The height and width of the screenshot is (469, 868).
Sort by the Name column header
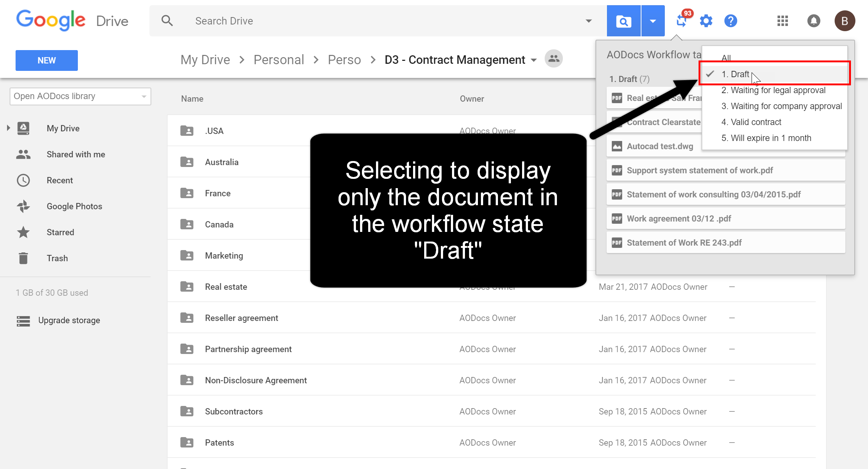coord(192,99)
